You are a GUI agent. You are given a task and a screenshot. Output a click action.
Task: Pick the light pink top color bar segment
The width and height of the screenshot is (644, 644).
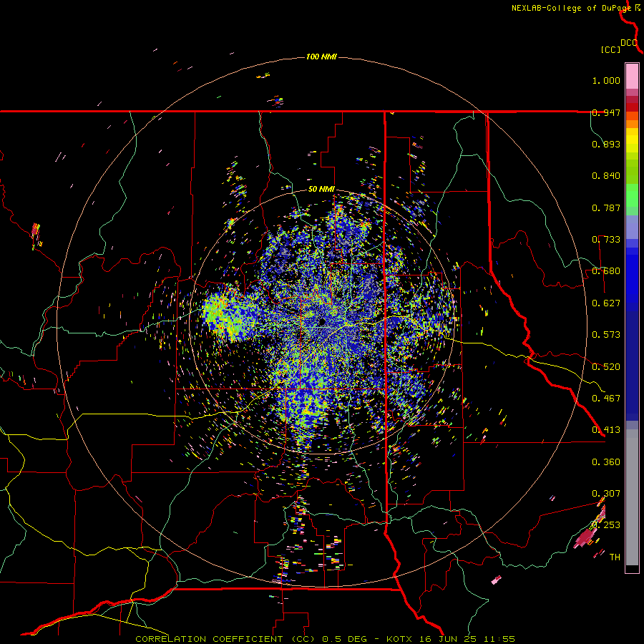click(632, 77)
